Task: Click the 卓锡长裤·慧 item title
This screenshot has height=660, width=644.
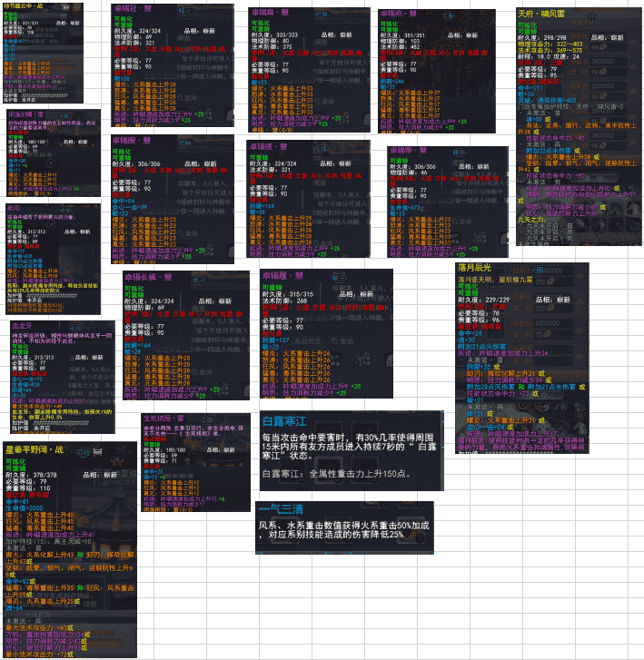Action: coord(150,276)
